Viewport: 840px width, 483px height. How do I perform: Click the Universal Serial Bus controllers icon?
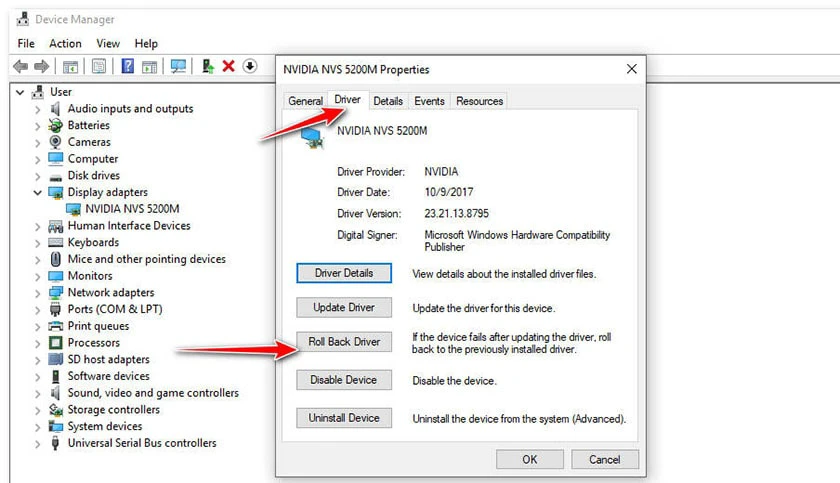(x=55, y=443)
